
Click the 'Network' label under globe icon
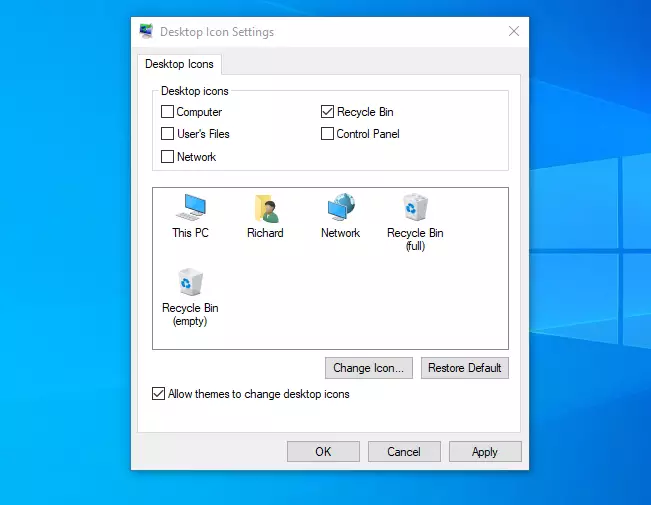click(340, 233)
